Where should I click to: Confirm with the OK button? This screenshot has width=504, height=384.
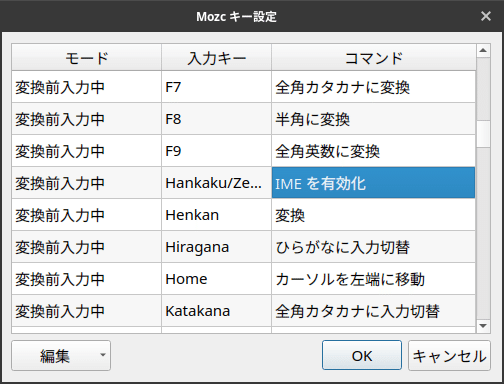tap(362, 355)
